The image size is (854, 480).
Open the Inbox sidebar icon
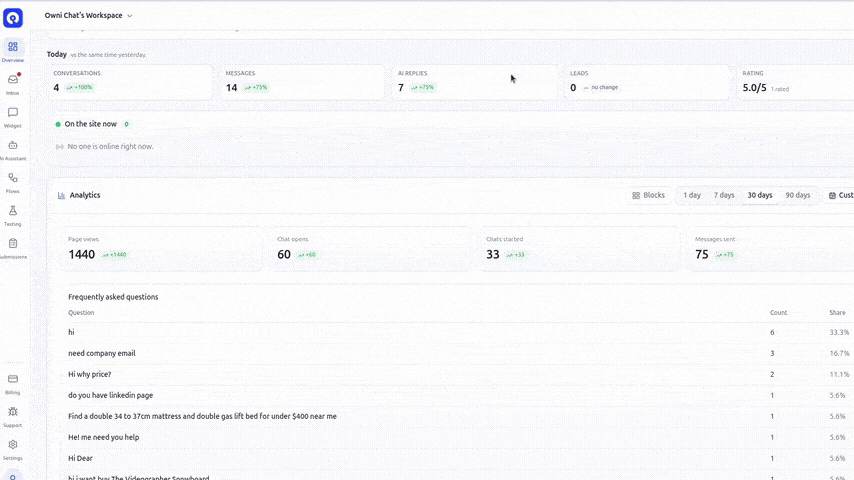[13, 80]
